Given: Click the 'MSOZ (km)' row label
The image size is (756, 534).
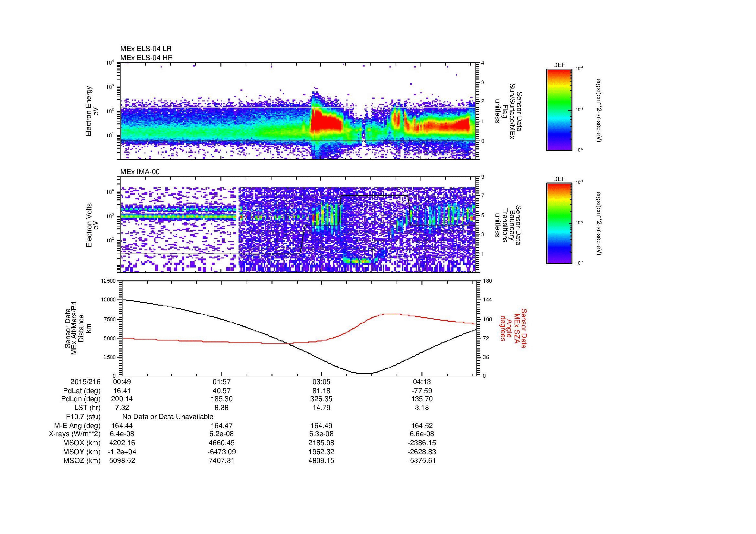Looking at the screenshot, I should pyautogui.click(x=82, y=461).
